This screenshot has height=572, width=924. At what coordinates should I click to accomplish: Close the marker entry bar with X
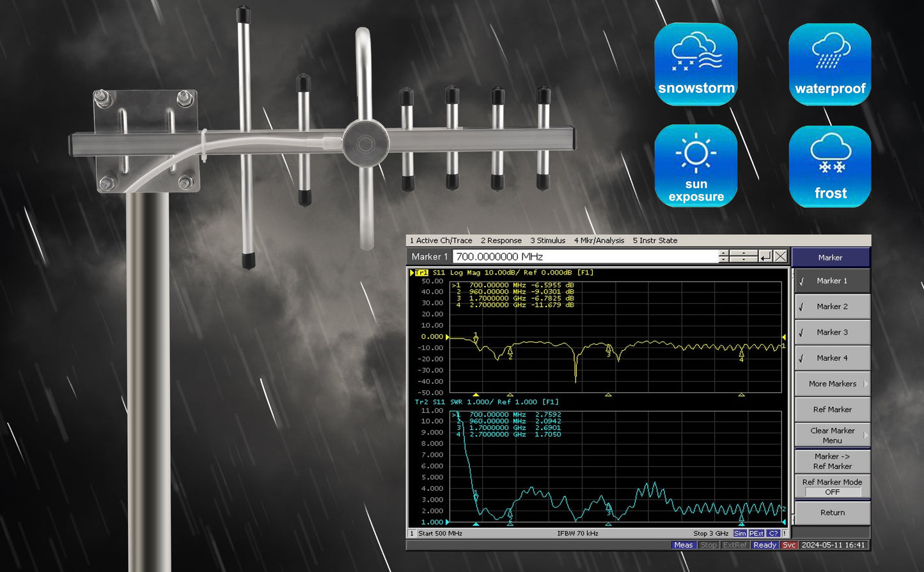780,257
